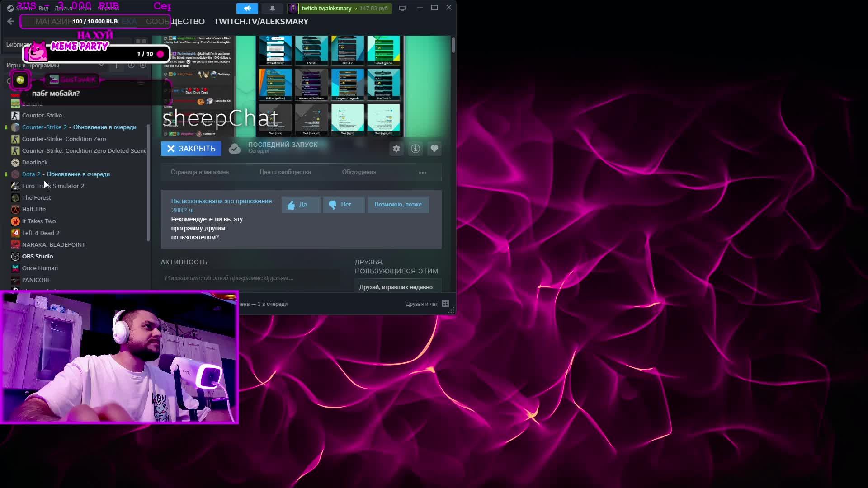Click thumbs up Да recommendation
868x488 pixels.
301,205
